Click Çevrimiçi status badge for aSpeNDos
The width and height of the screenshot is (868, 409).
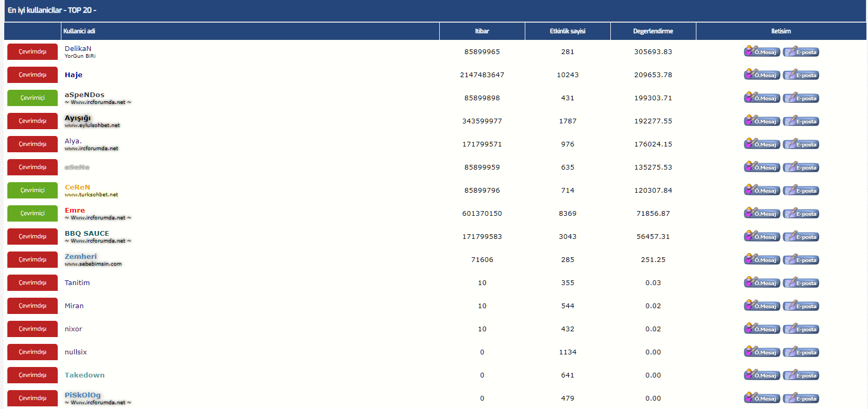click(x=33, y=98)
